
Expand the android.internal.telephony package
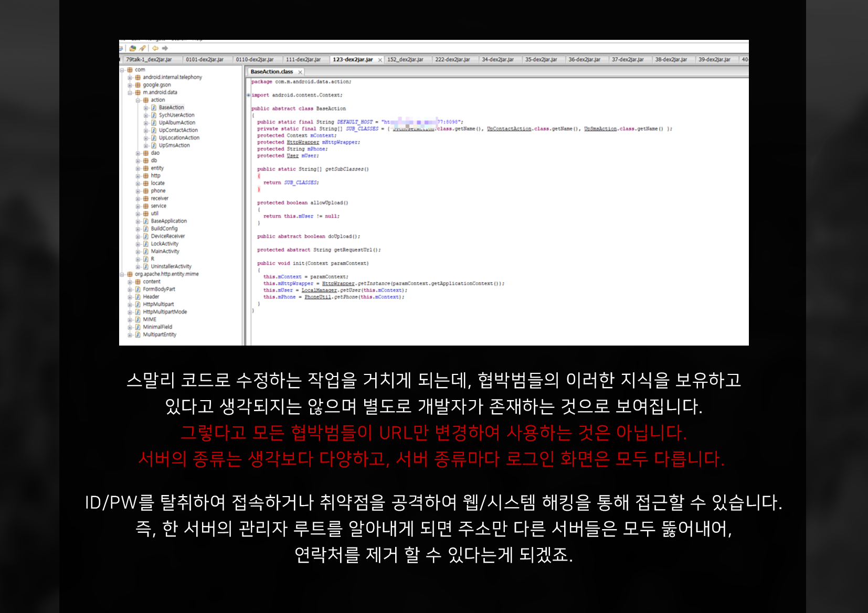(130, 78)
